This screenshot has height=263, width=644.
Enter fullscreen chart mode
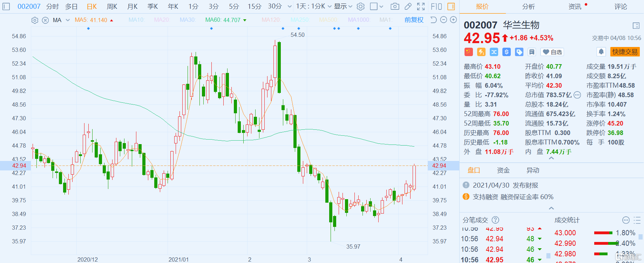(421, 6)
